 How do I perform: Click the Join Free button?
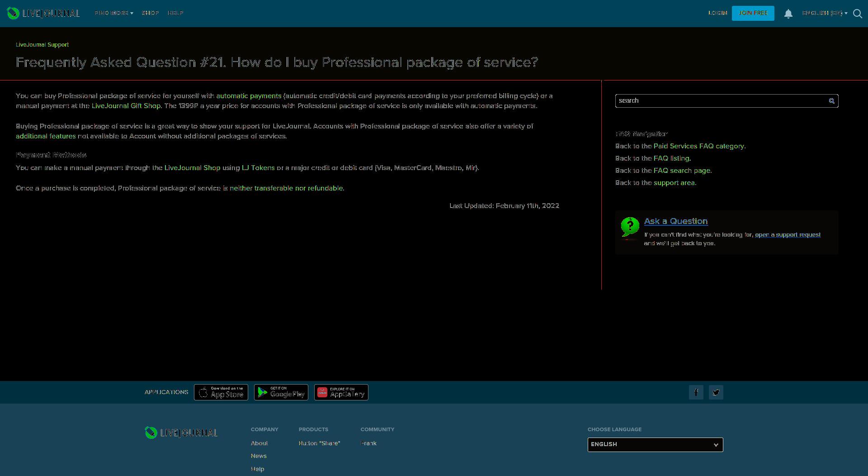pos(753,13)
